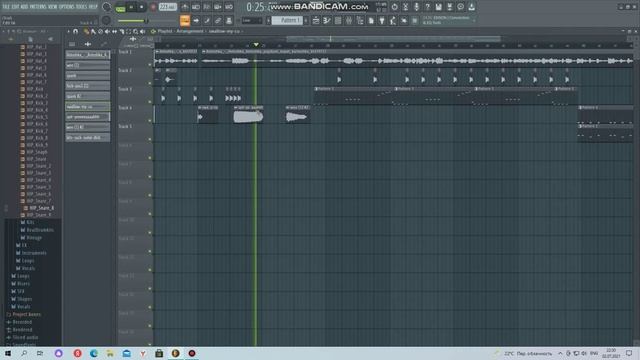Open the Line snap selector dropdown

pos(251,20)
